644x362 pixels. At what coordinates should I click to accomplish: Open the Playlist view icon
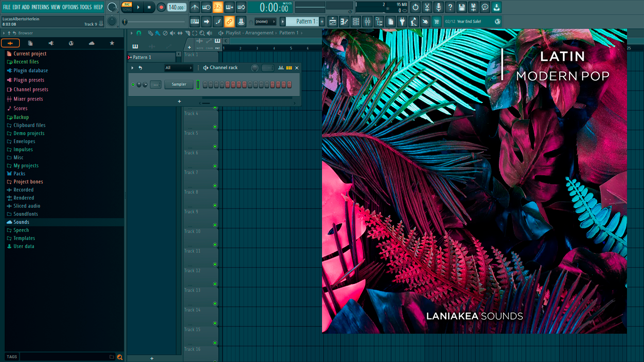pyautogui.click(x=333, y=21)
